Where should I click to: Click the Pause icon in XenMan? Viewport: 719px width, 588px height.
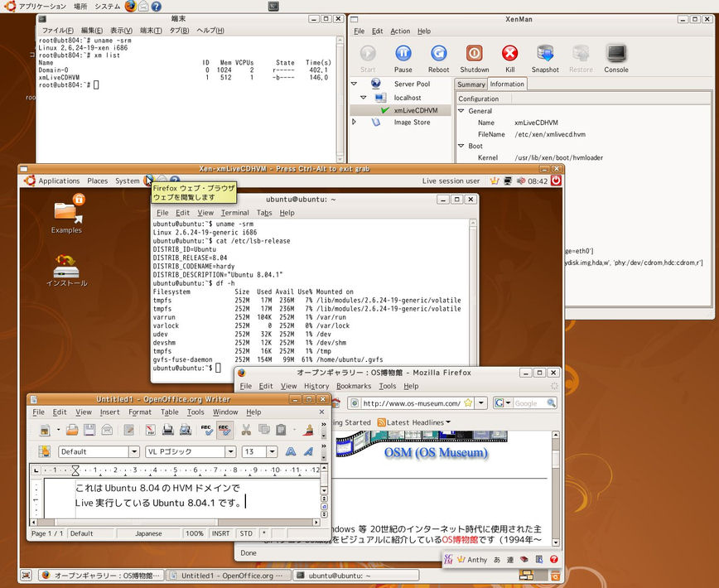(403, 54)
